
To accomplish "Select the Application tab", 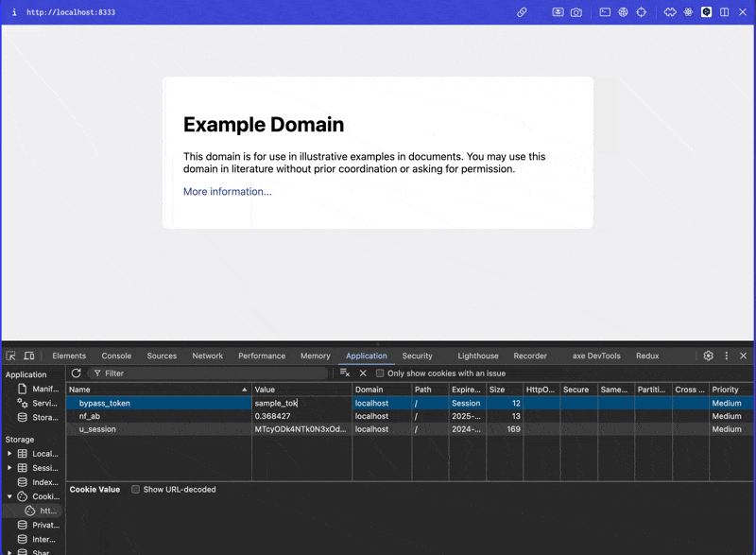I will [367, 356].
